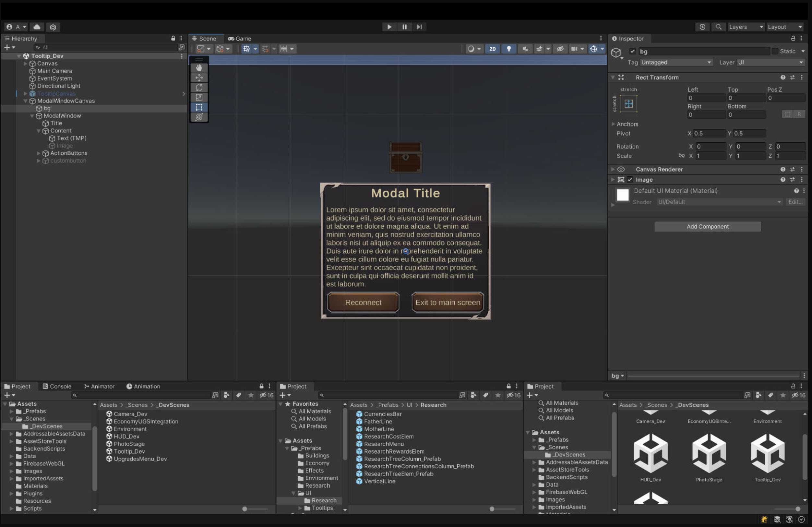
Task: Open Rect Transform help icon
Action: tap(783, 78)
